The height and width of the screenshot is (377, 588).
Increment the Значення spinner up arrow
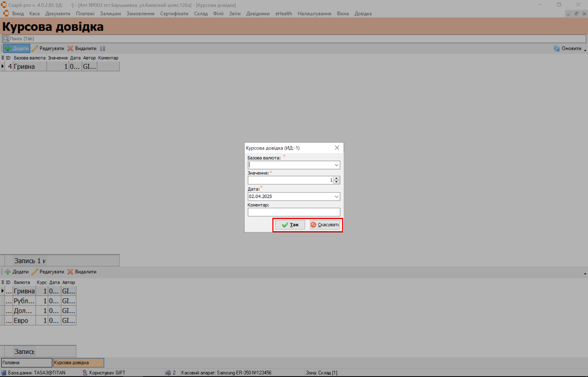point(337,178)
